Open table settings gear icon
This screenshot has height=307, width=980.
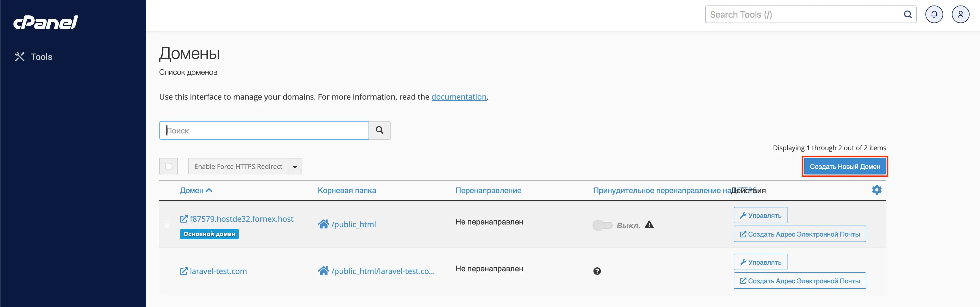click(x=876, y=190)
